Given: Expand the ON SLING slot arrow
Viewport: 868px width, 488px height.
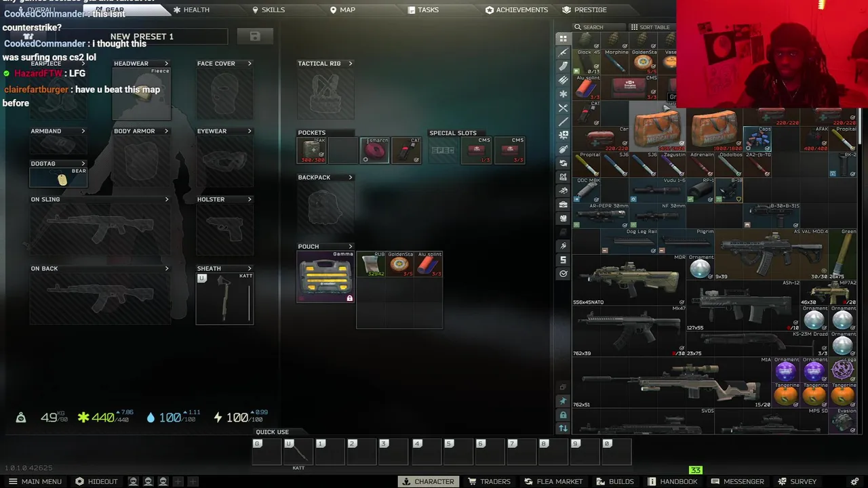Looking at the screenshot, I should [x=166, y=199].
